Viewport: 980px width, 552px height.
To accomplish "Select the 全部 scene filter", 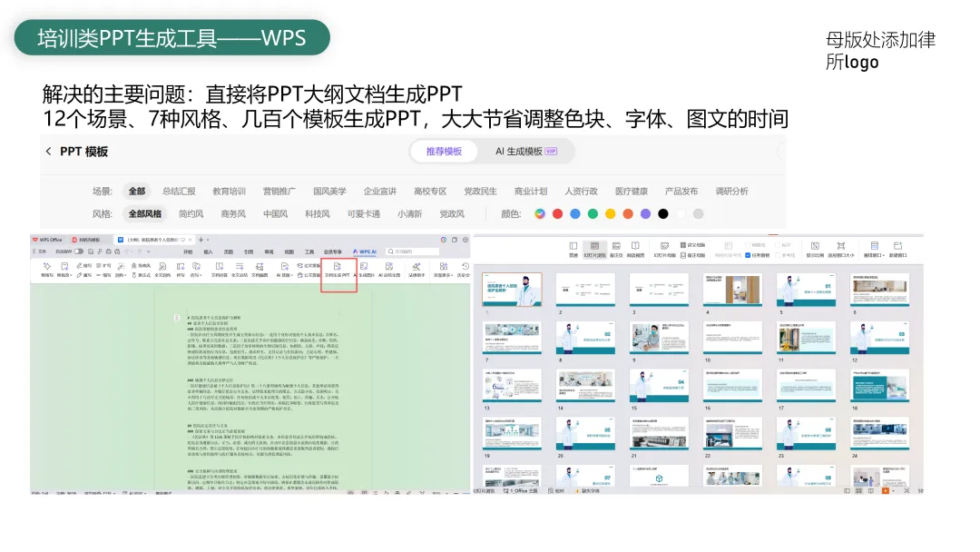I will (x=137, y=192).
